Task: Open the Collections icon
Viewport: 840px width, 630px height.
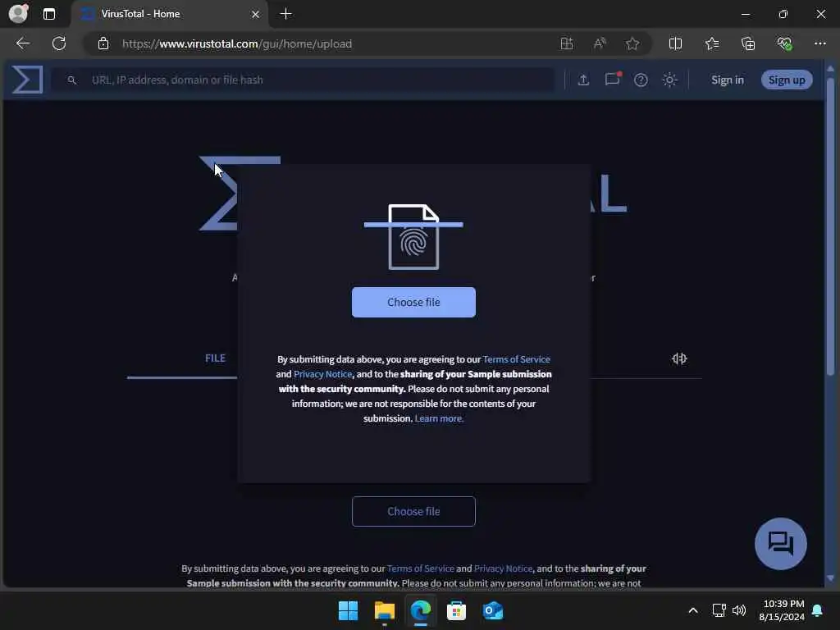Action: coord(748,43)
